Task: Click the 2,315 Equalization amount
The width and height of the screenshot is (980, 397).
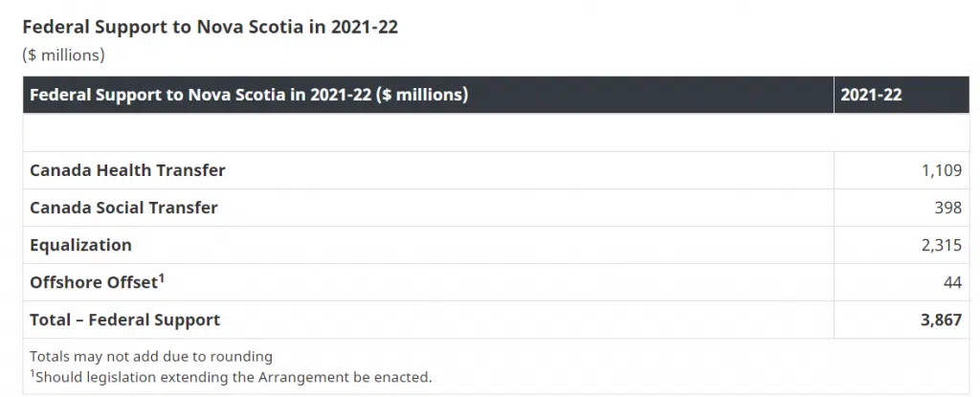Action: point(941,245)
